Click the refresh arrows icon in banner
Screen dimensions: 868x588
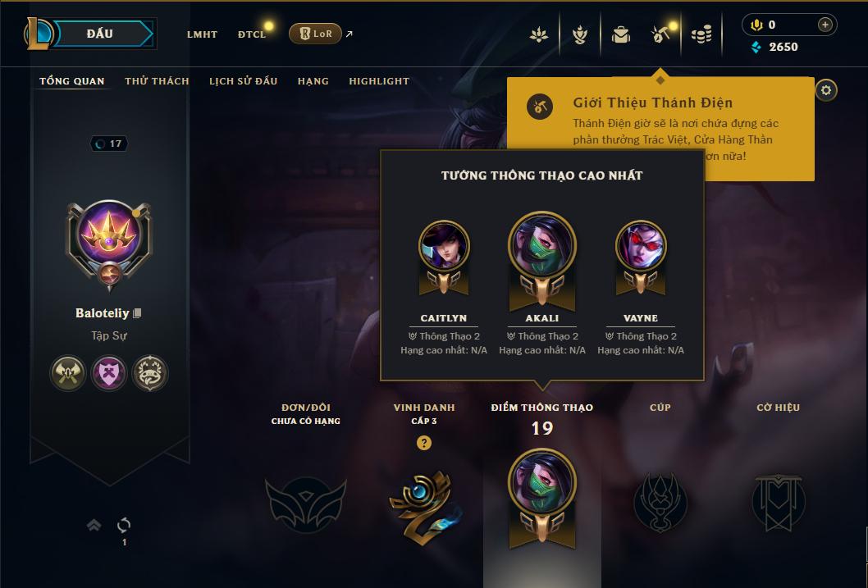click(124, 525)
